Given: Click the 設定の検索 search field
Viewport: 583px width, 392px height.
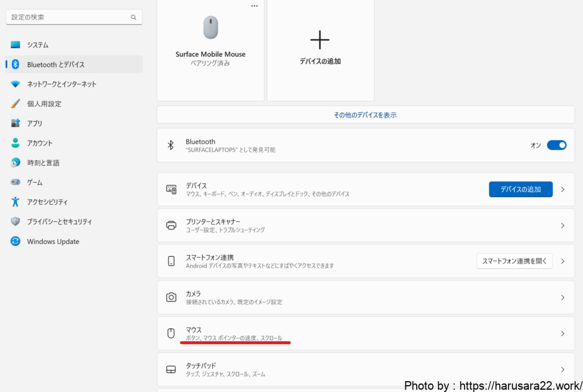Looking at the screenshot, I should [x=68, y=18].
